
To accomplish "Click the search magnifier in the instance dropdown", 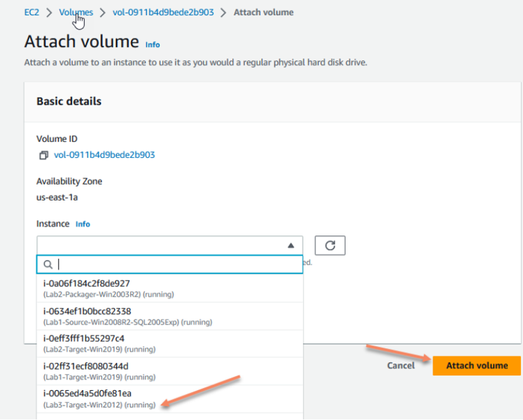I will [x=48, y=263].
